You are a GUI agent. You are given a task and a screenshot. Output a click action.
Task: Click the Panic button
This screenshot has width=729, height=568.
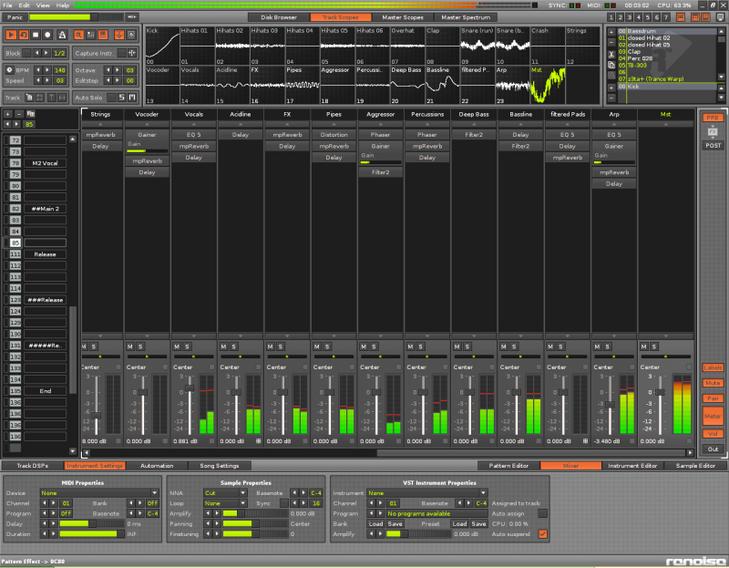coord(16,17)
